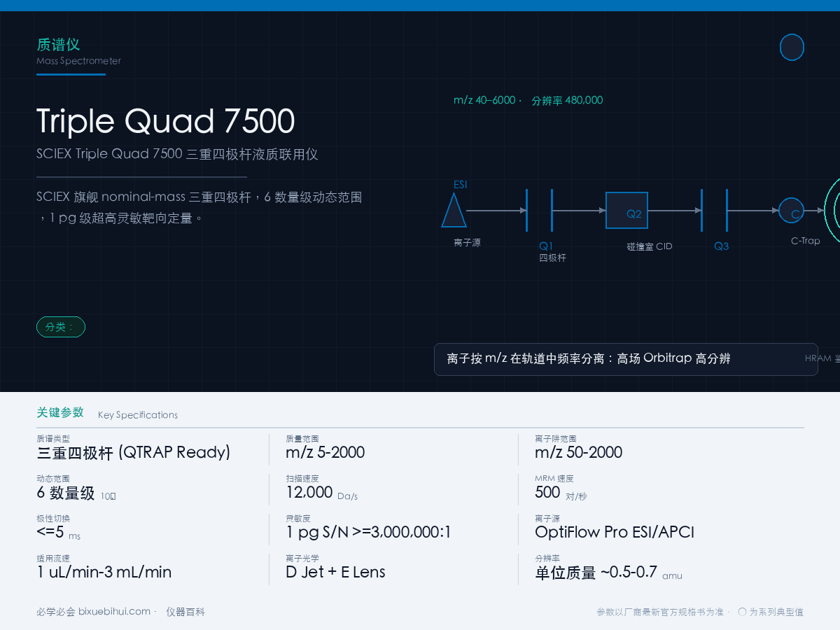Click the 1 pg S/N sensitivity value
Image resolution: width=840 pixels, height=630 pixels.
tap(369, 533)
